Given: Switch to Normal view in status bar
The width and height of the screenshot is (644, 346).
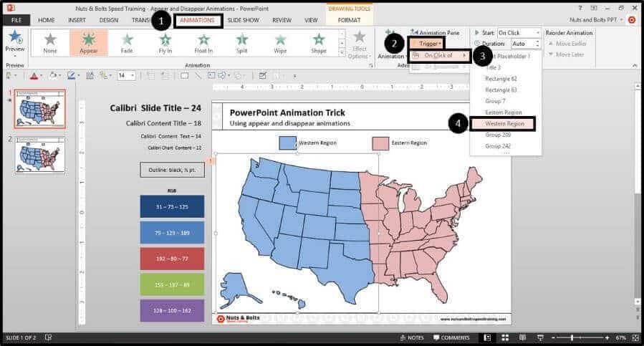Looking at the screenshot, I should 487,337.
